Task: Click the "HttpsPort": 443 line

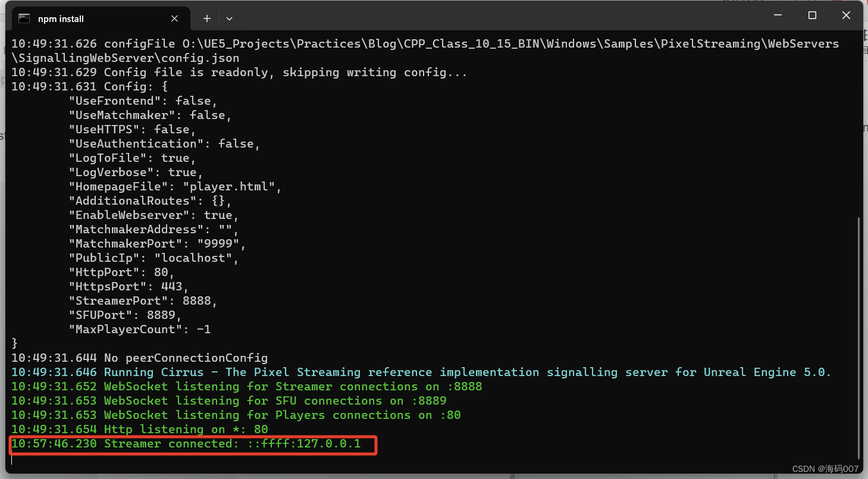Action: (x=129, y=286)
